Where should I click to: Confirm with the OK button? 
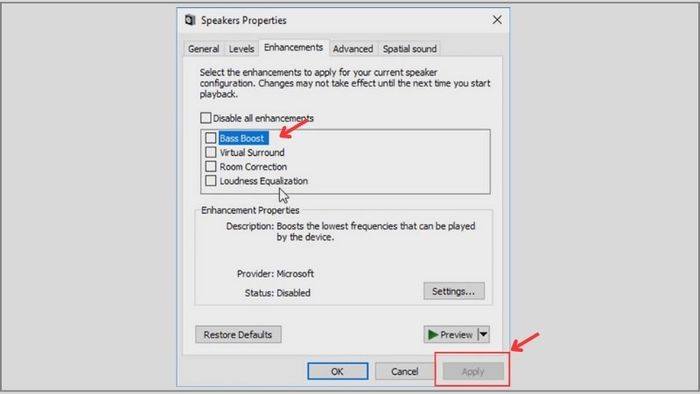click(338, 371)
